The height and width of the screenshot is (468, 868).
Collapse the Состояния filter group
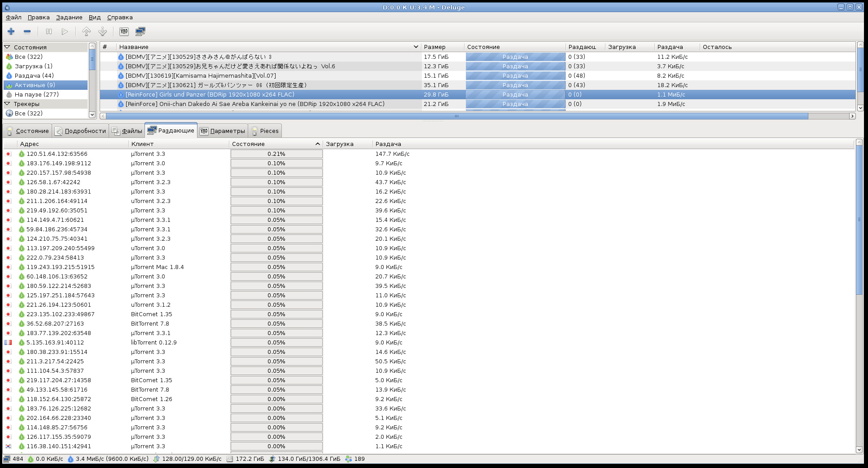[x=7, y=47]
